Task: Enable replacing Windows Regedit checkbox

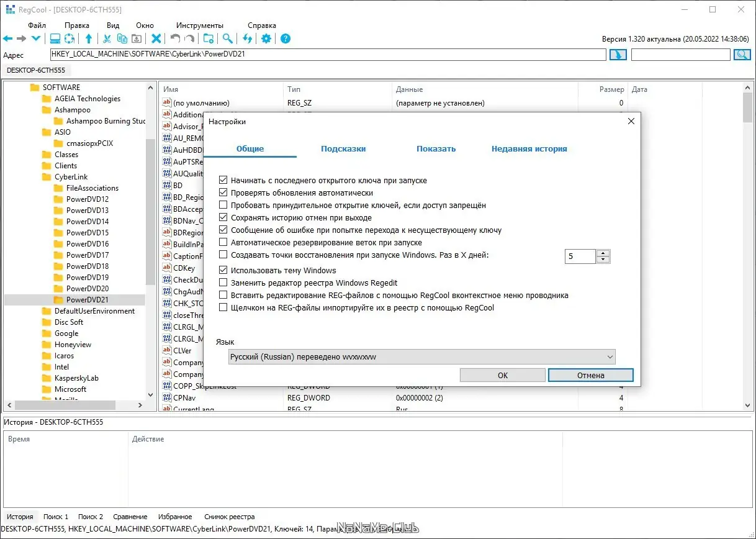Action: [x=223, y=283]
